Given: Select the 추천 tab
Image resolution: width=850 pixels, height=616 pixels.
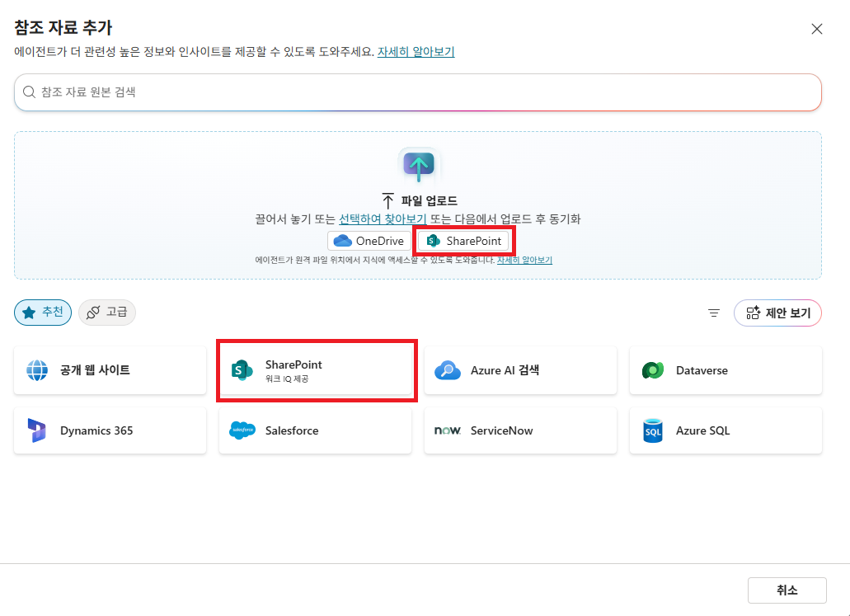Looking at the screenshot, I should [43, 313].
